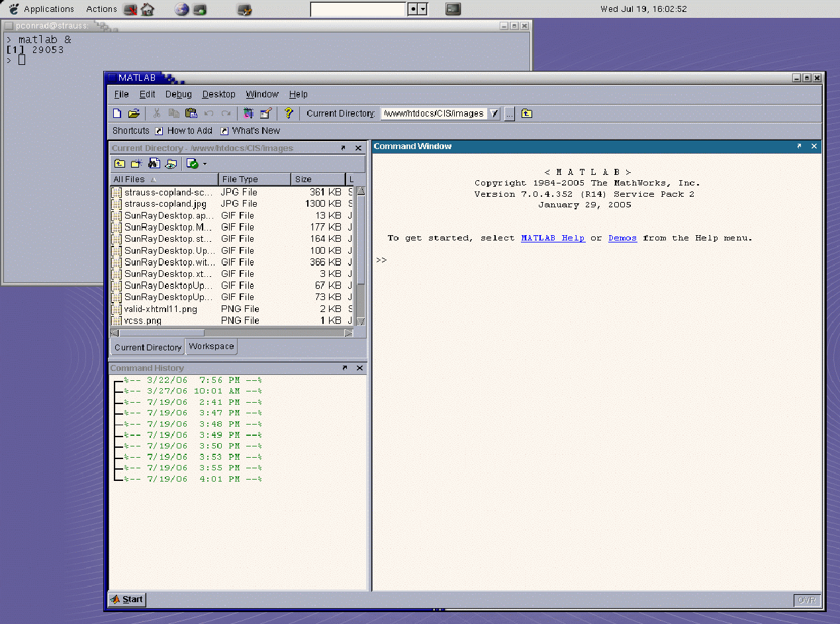840x624 pixels.
Task: Create a new folder in Current Directory panel
Action: tap(136, 164)
